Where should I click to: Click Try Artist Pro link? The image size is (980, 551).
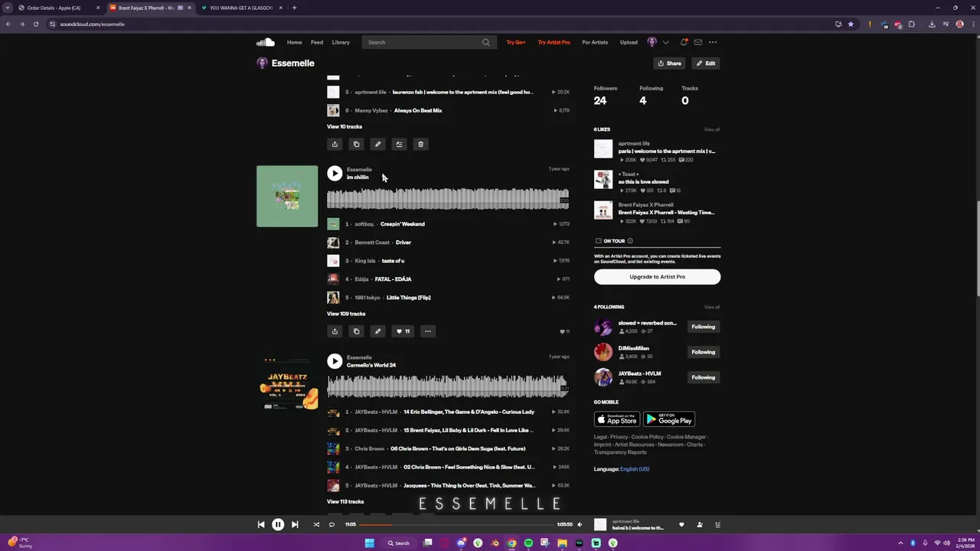point(554,42)
